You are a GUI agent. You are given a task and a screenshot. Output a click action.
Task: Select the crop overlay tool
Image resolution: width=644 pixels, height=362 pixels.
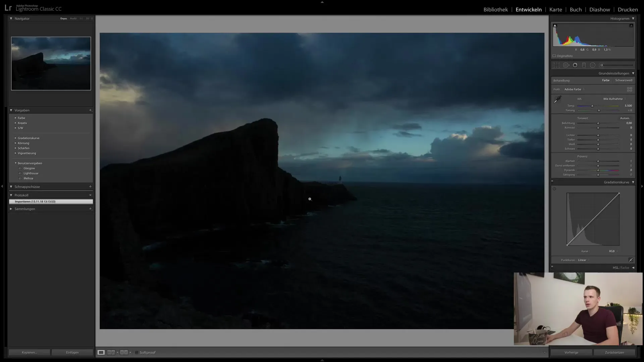click(556, 65)
